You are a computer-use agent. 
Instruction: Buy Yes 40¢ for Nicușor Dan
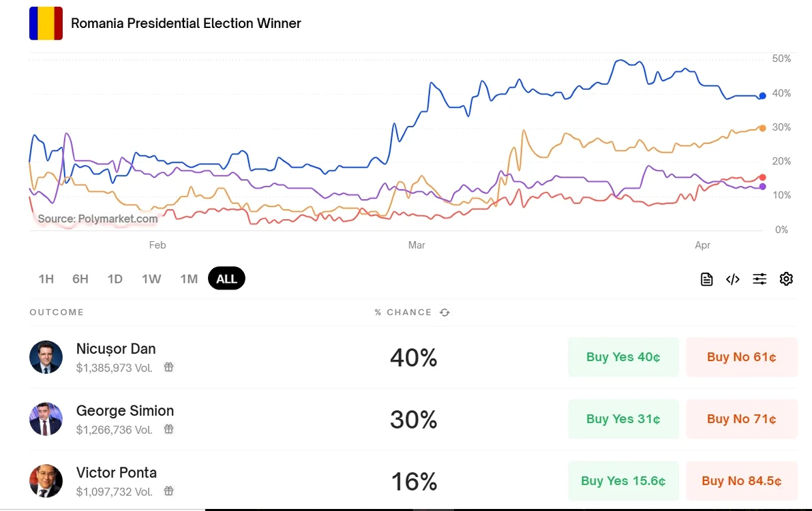click(624, 357)
